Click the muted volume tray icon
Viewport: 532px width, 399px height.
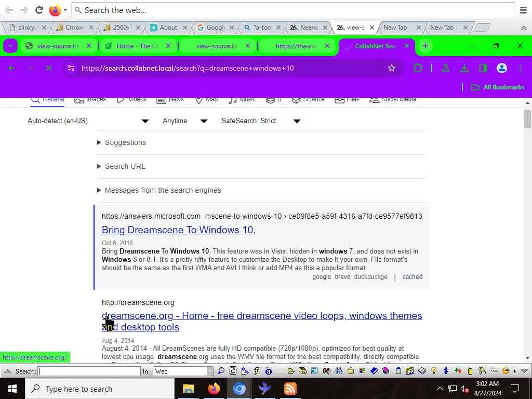(464, 389)
